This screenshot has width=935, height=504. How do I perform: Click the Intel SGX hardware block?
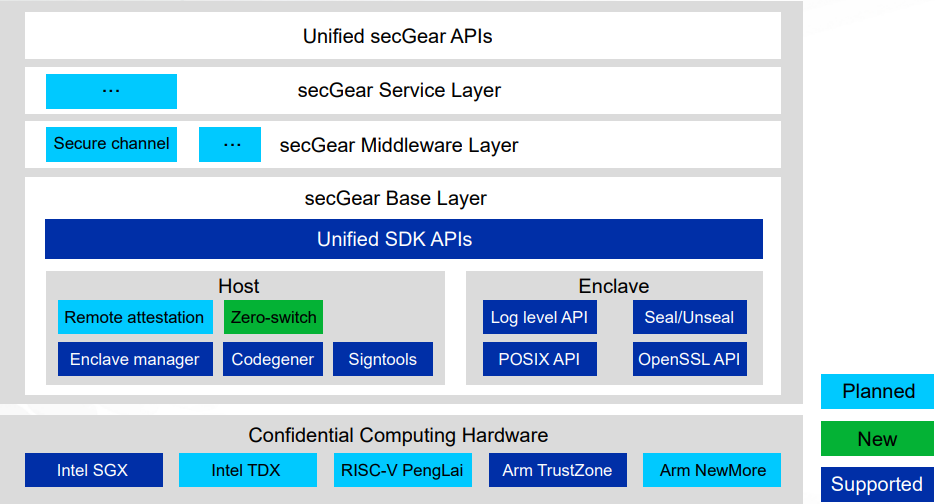[91, 470]
